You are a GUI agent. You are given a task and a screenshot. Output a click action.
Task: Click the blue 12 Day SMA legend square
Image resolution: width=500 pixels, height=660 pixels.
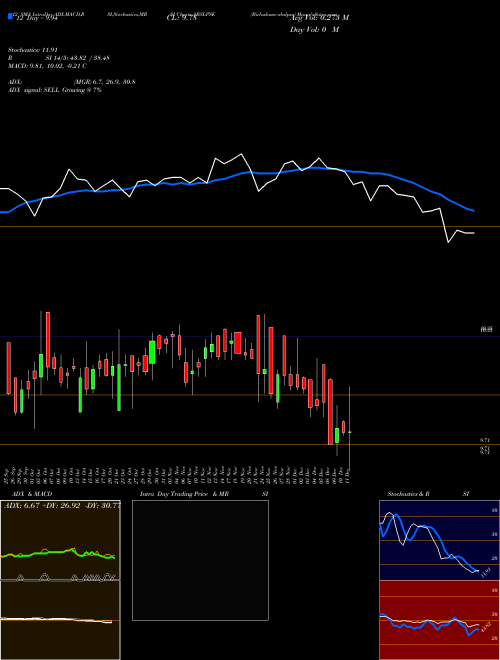(x=10, y=16)
